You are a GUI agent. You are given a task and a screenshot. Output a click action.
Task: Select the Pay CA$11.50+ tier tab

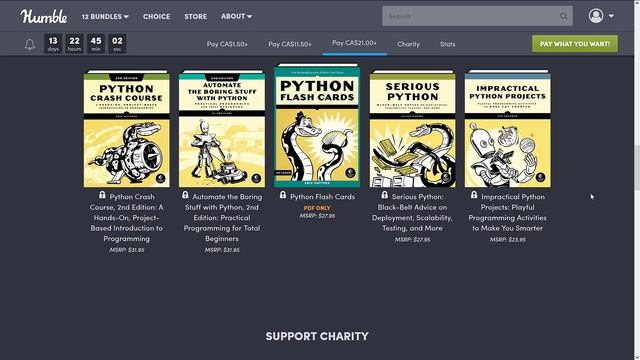pyautogui.click(x=289, y=44)
